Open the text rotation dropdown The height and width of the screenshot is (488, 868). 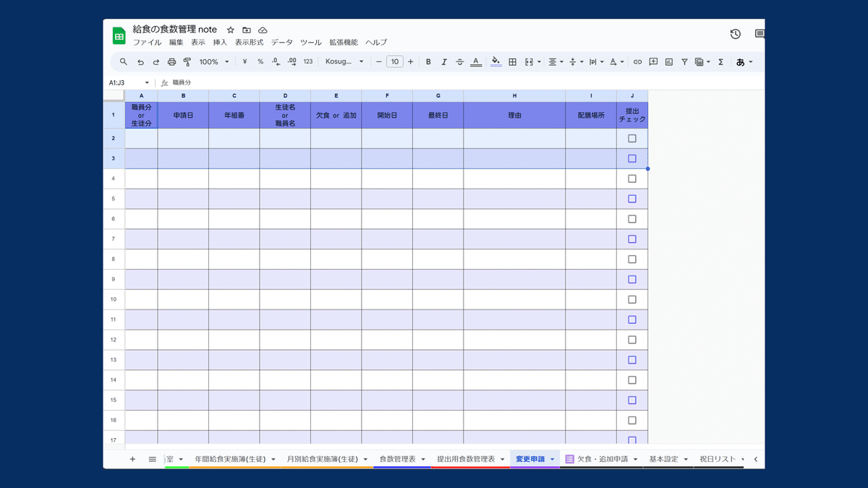point(617,62)
